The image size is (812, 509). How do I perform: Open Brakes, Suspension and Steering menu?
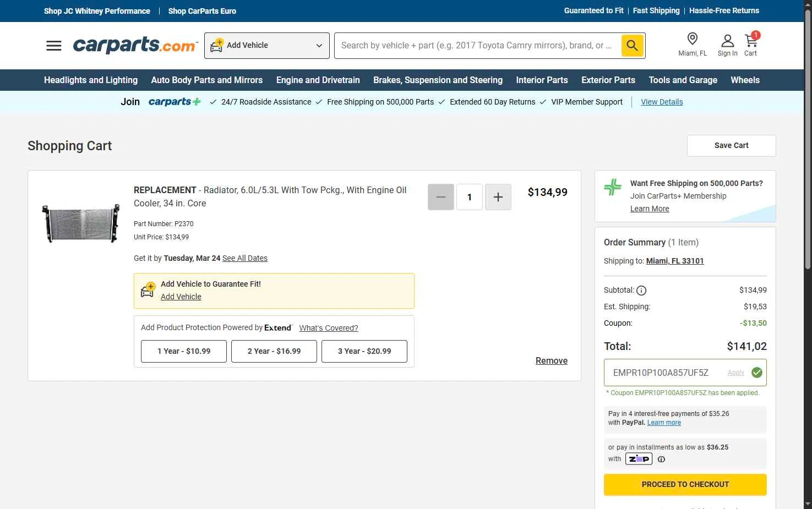438,80
